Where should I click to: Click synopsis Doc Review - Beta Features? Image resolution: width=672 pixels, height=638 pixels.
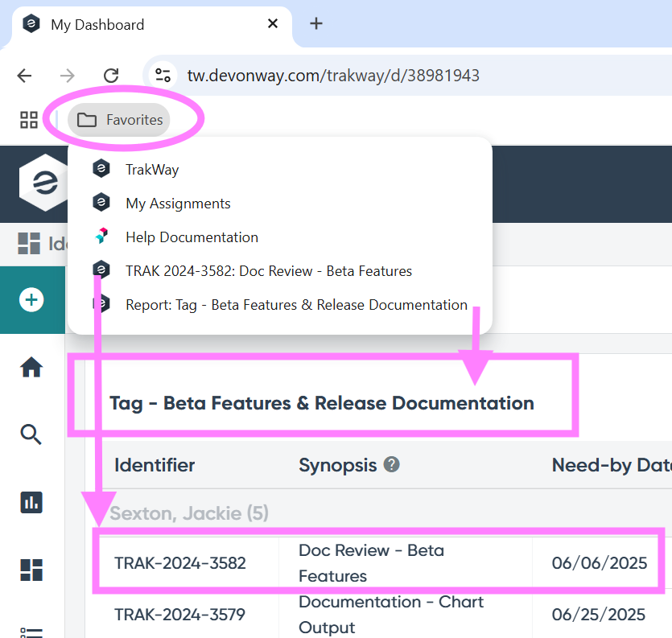371,563
